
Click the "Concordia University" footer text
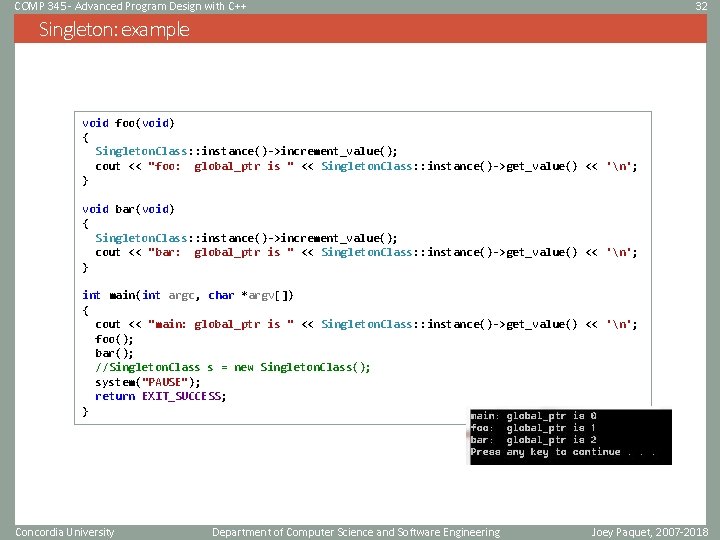tap(64, 532)
